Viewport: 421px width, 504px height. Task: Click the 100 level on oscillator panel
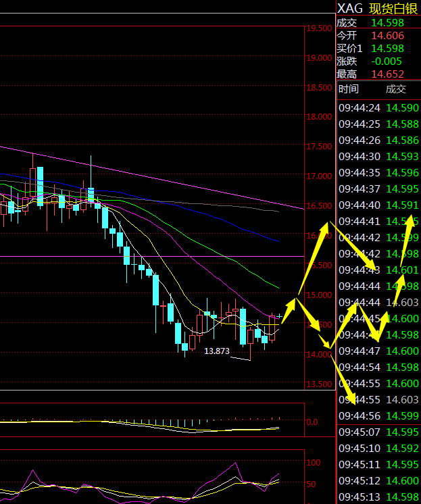coord(313,463)
